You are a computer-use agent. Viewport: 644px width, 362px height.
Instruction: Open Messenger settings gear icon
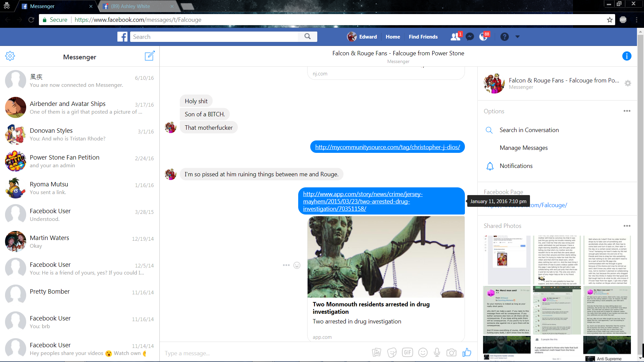click(10, 56)
